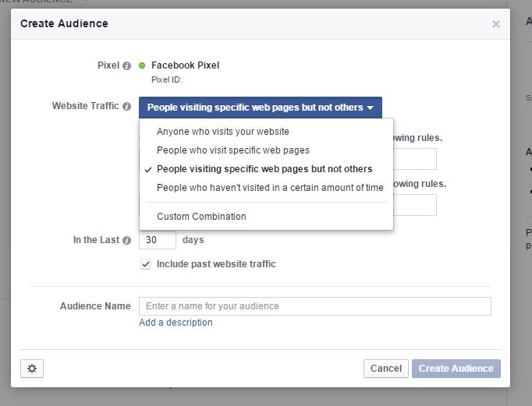
Task: Click the Create Audience button
Action: pos(456,369)
